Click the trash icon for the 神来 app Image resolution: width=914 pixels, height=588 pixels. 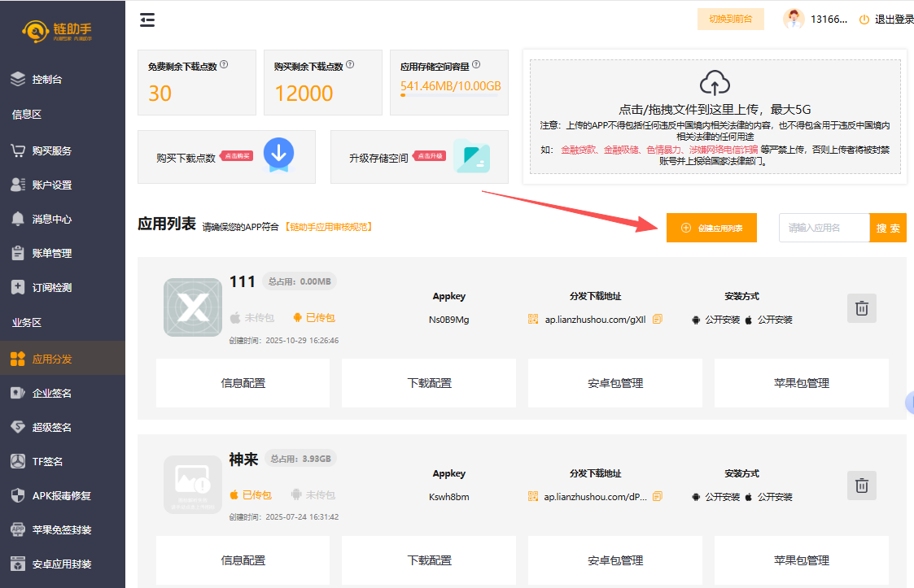861,486
